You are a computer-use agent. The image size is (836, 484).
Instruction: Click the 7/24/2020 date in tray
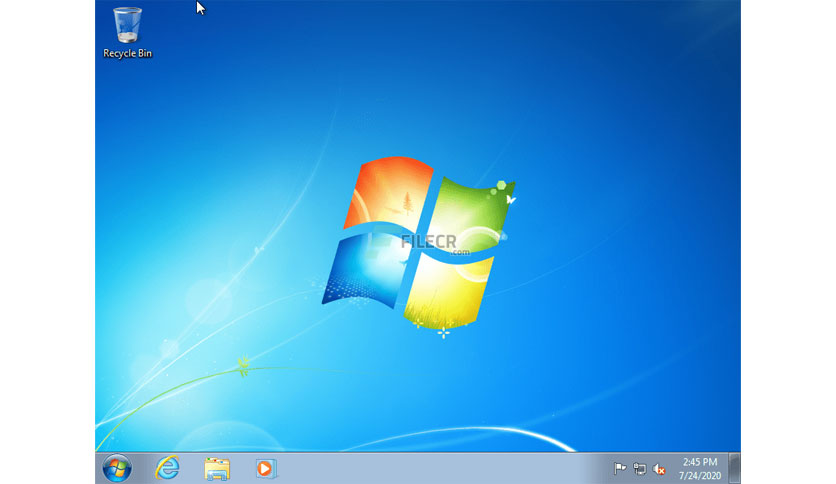coord(700,475)
